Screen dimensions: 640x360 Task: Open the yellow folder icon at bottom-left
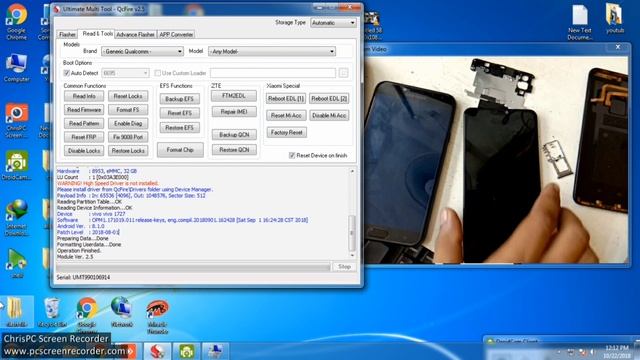point(16,312)
